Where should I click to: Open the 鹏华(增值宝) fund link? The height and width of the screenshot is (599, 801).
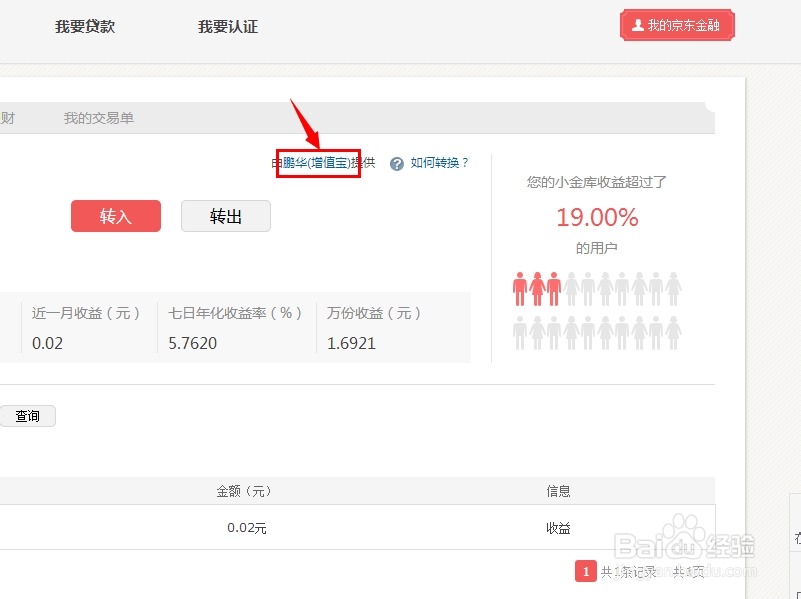point(316,162)
